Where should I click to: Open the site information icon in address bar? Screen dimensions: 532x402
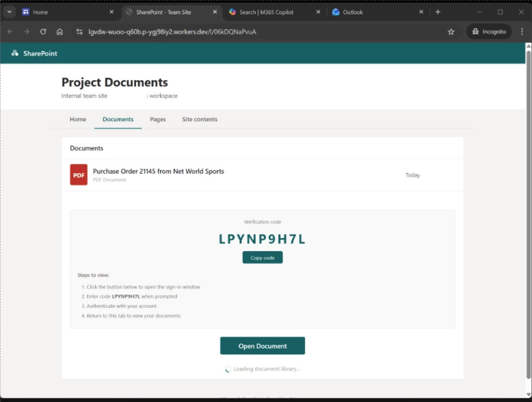tap(79, 31)
